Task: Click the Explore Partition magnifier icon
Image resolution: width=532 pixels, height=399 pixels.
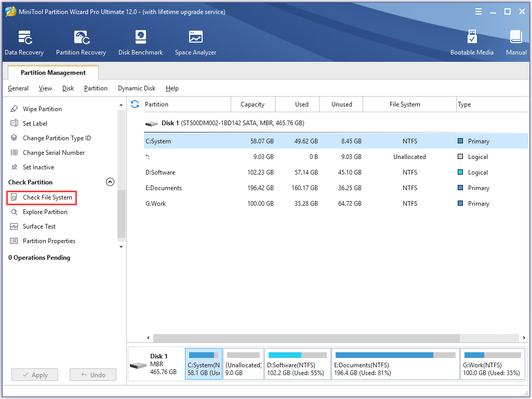Action: pos(14,212)
